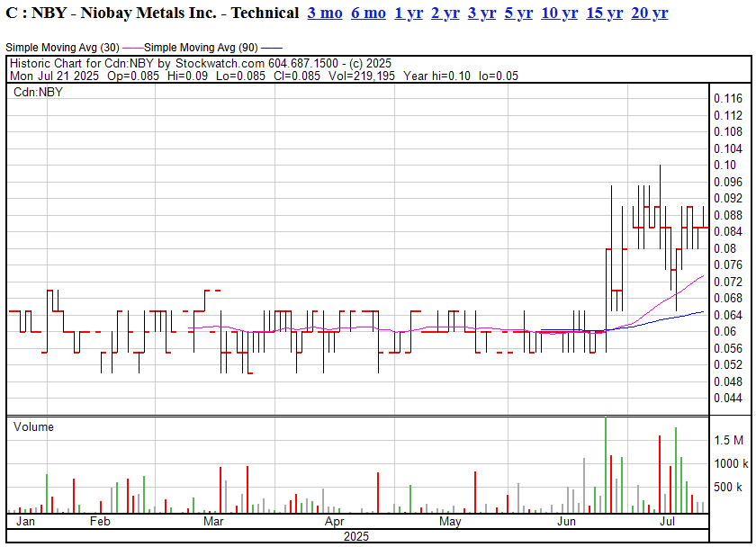Viewport: 756px width, 547px height.
Task: Click the 3 yr range link
Action: click(481, 13)
